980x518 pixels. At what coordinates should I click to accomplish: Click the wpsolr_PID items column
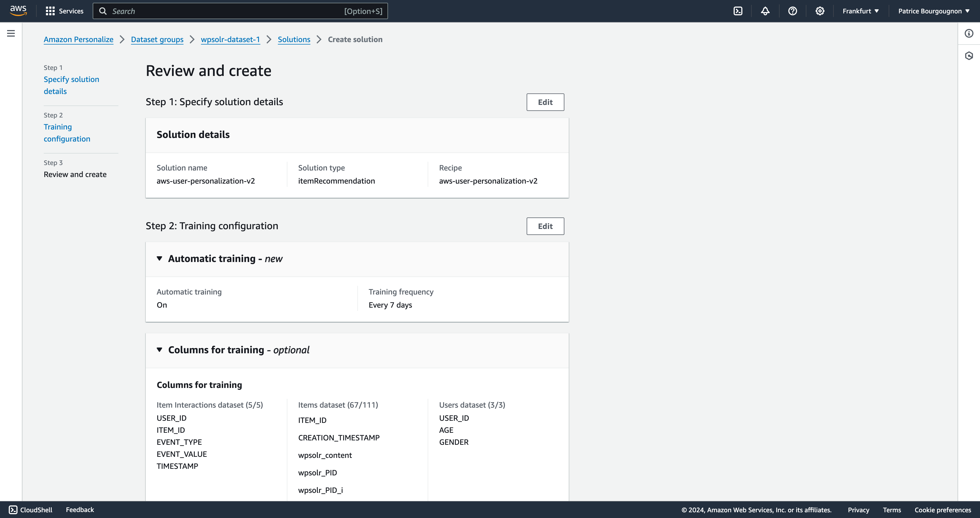point(317,473)
